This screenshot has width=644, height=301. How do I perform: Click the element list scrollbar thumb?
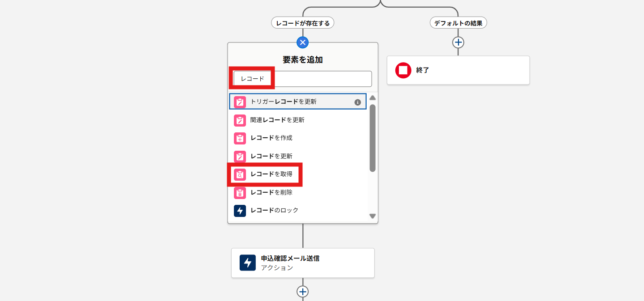point(373,138)
